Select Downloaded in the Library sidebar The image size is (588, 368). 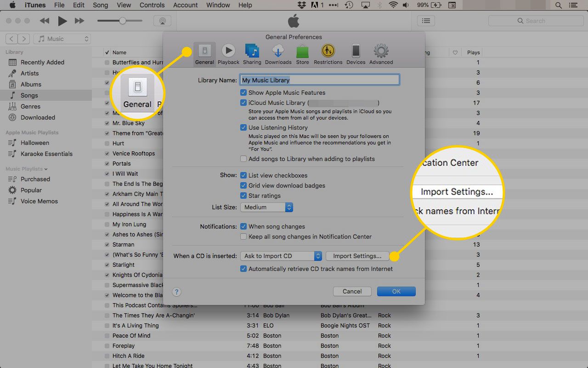coord(38,117)
